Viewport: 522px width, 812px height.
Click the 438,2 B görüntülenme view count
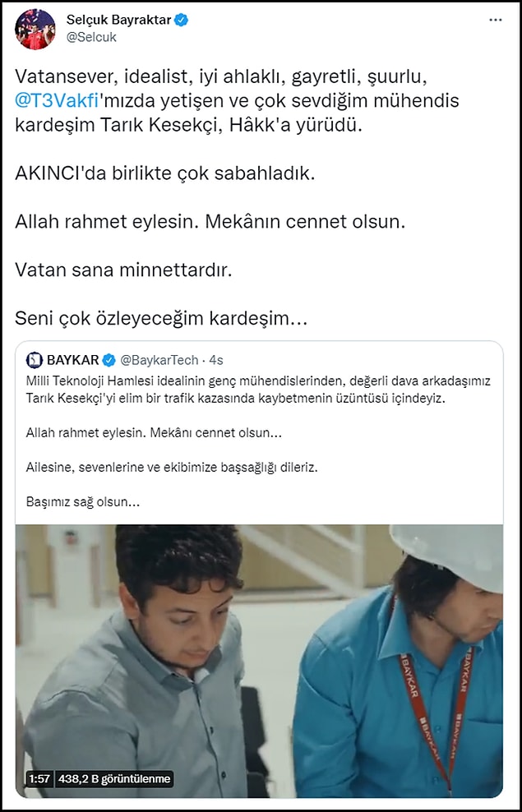point(114,778)
